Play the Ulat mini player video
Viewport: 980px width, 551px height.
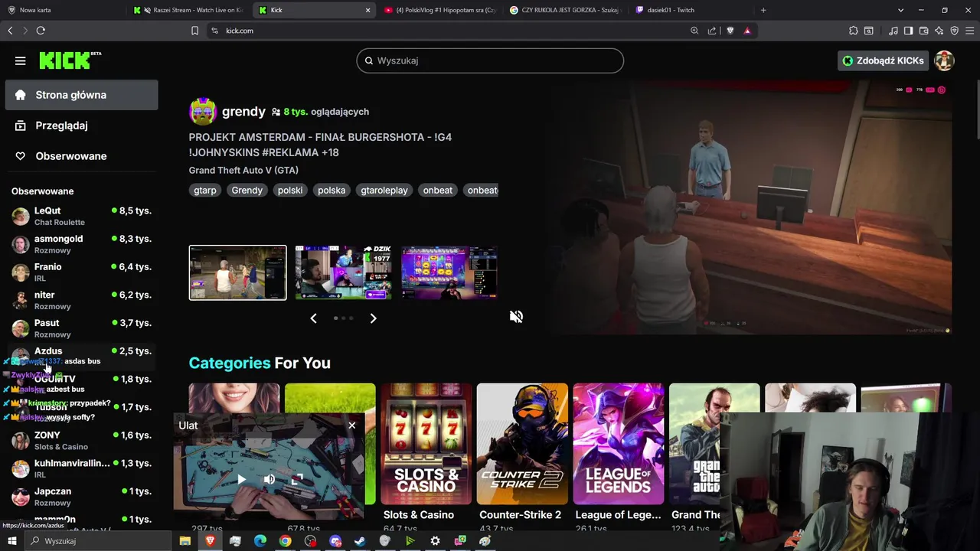(x=241, y=480)
